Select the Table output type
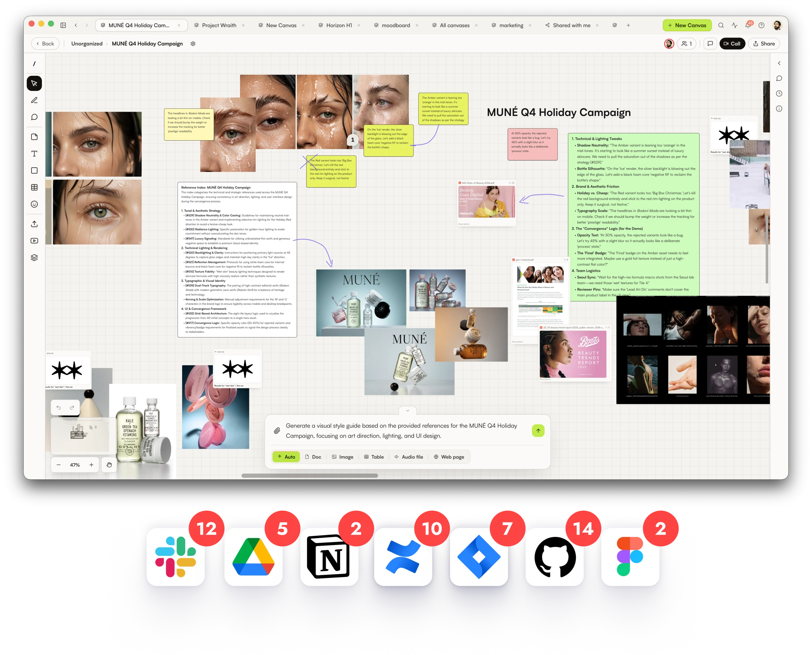Image resolution: width=812 pixels, height=655 pixels. pos(374,457)
